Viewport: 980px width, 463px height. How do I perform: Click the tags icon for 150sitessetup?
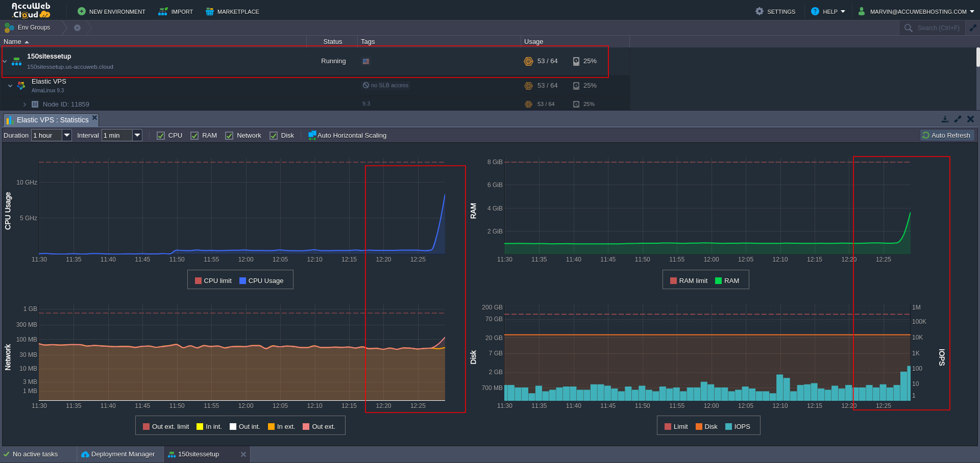click(x=366, y=61)
